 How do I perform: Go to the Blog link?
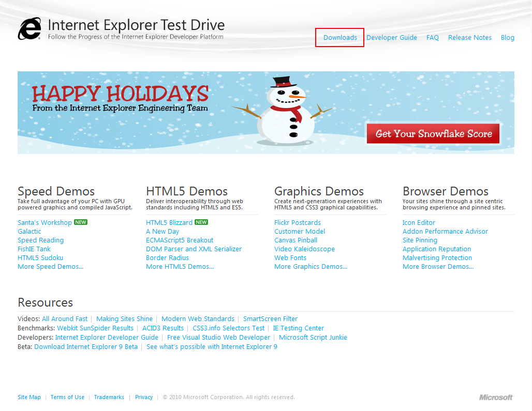coord(508,38)
